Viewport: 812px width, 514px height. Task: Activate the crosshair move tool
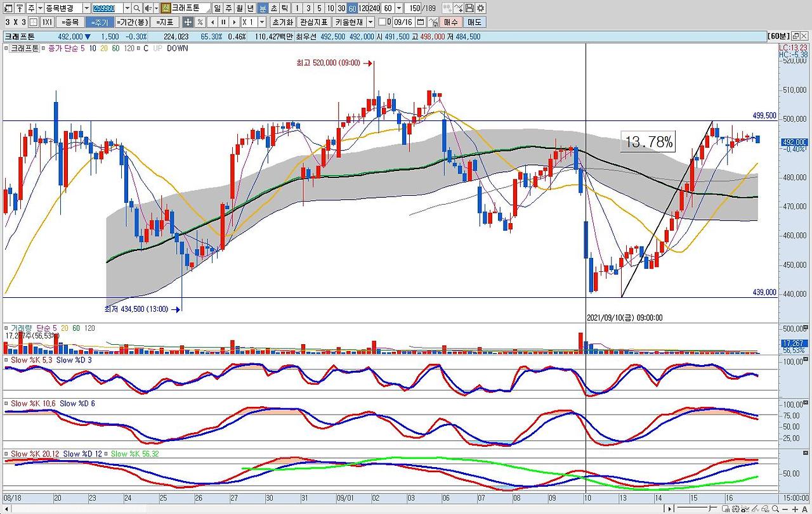[x=188, y=22]
